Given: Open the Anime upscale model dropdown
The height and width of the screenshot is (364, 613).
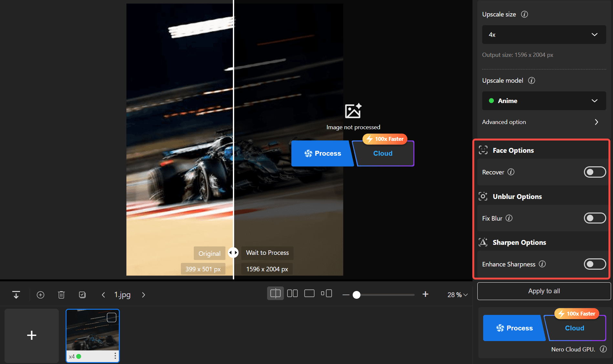Looking at the screenshot, I should click(x=544, y=101).
